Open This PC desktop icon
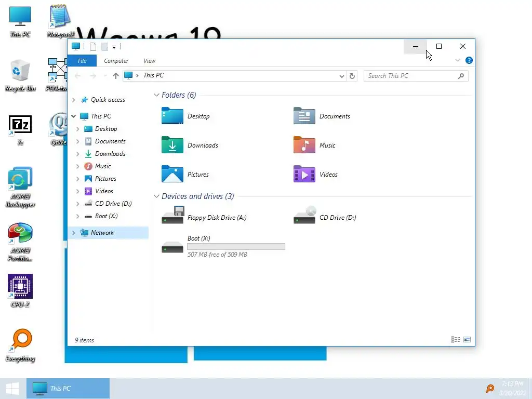 (20, 21)
